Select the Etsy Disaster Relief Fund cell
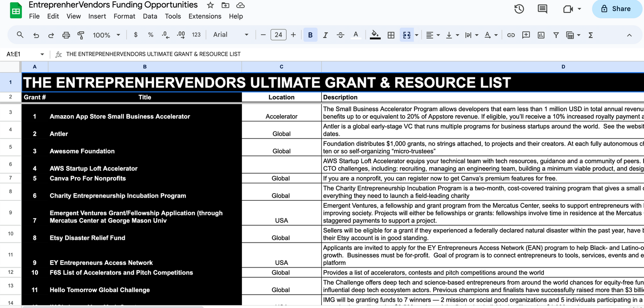Screen dimensions: 644x308 coord(145,234)
